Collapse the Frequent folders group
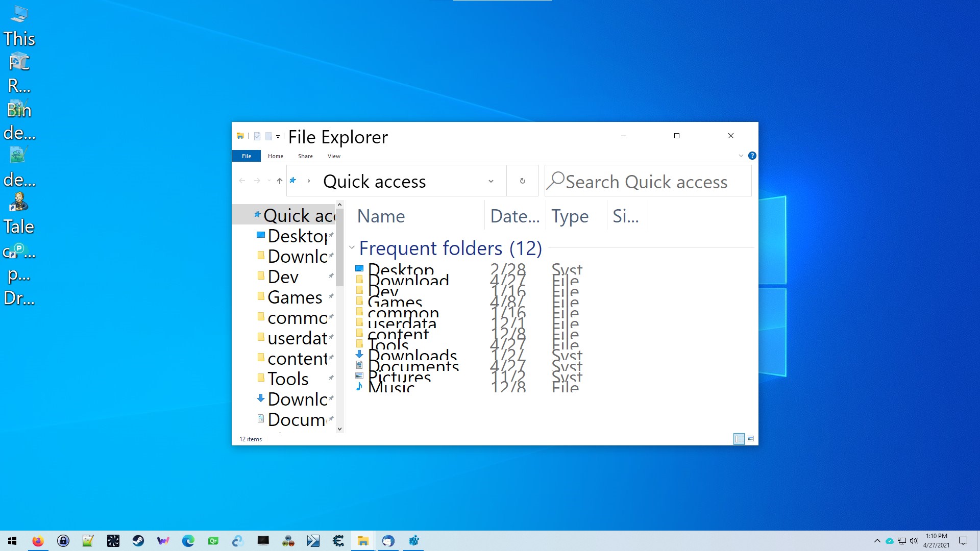This screenshot has width=980, height=551. point(352,247)
